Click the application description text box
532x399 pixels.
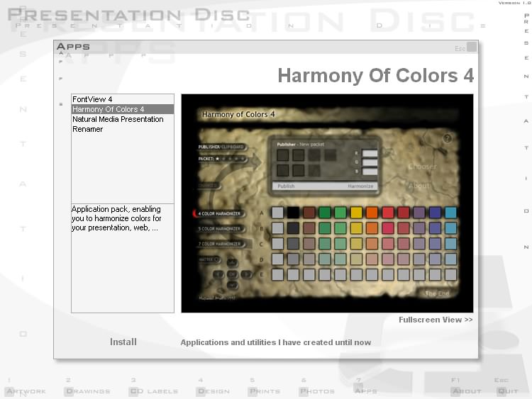click(x=123, y=258)
